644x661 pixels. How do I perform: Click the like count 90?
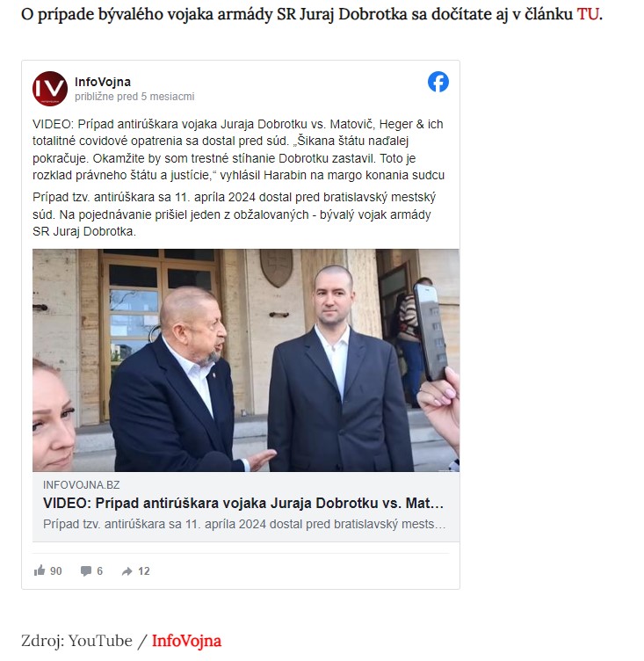[56, 571]
